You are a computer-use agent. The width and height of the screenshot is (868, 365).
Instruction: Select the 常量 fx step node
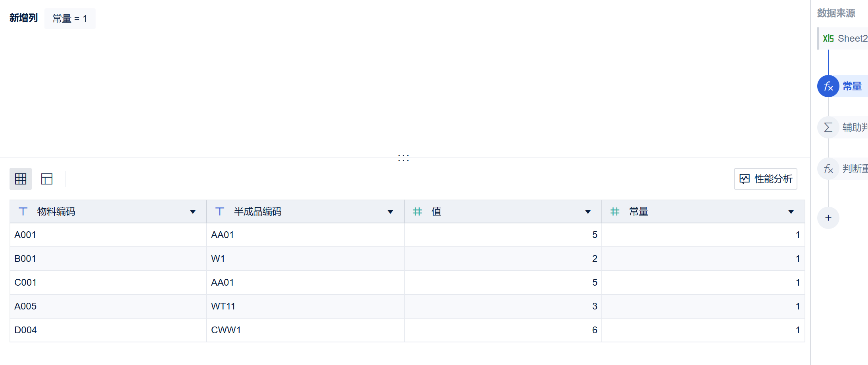(843, 86)
